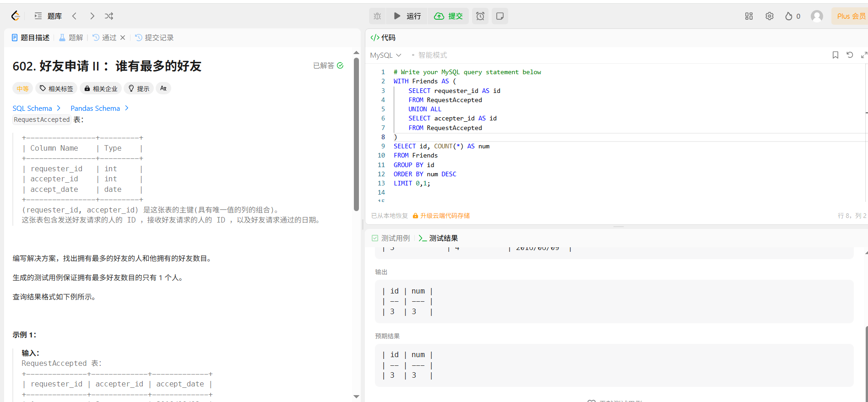Open the 通过 tab
The image size is (868, 402).
point(104,38)
